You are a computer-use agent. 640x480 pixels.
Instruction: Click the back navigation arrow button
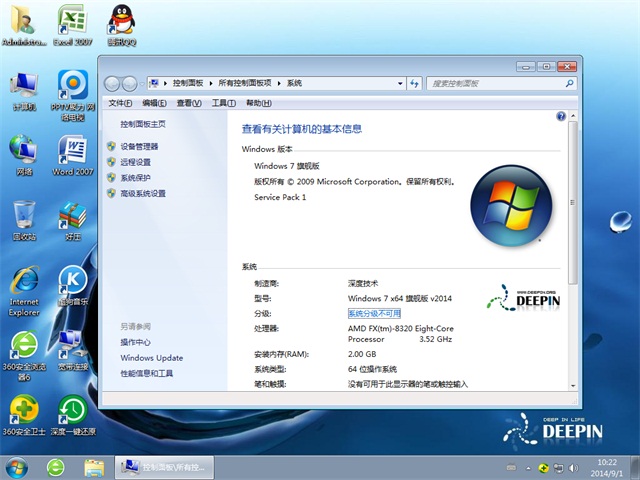(112, 83)
